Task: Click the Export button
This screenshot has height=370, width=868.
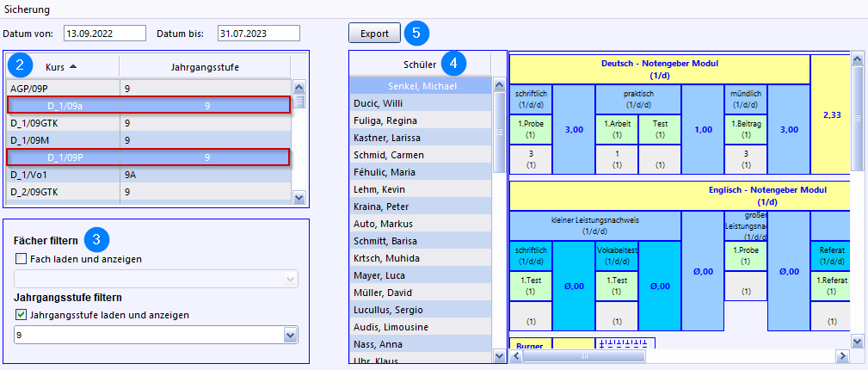Action: (375, 34)
